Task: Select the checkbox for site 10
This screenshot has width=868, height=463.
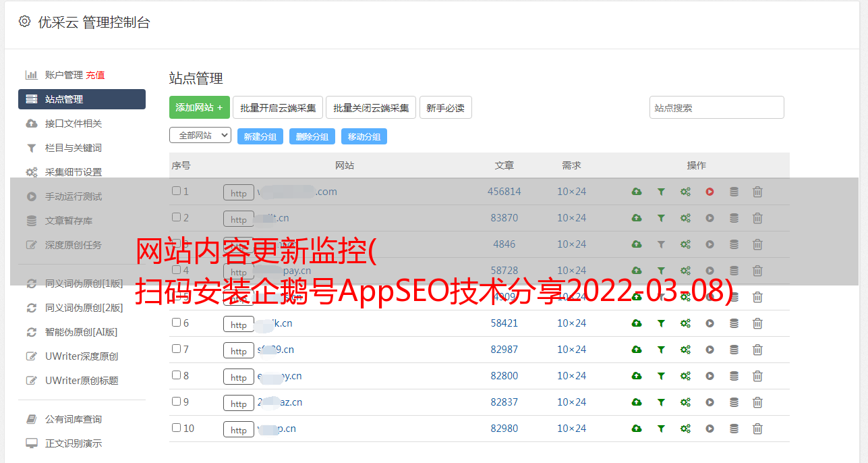Action: (176, 428)
